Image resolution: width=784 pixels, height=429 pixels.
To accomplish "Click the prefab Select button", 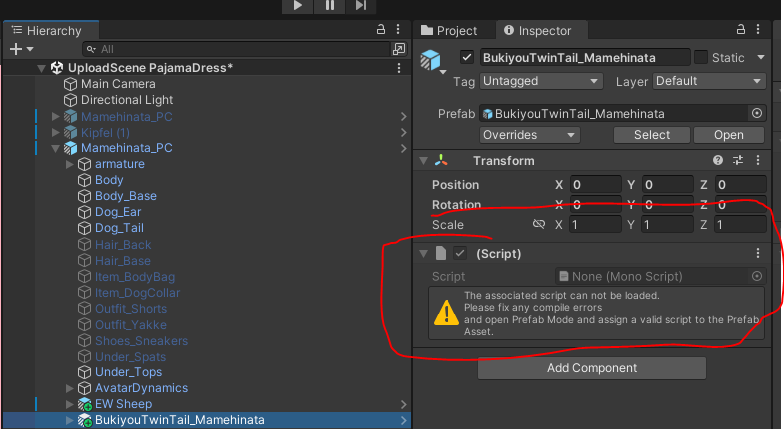I will (652, 135).
